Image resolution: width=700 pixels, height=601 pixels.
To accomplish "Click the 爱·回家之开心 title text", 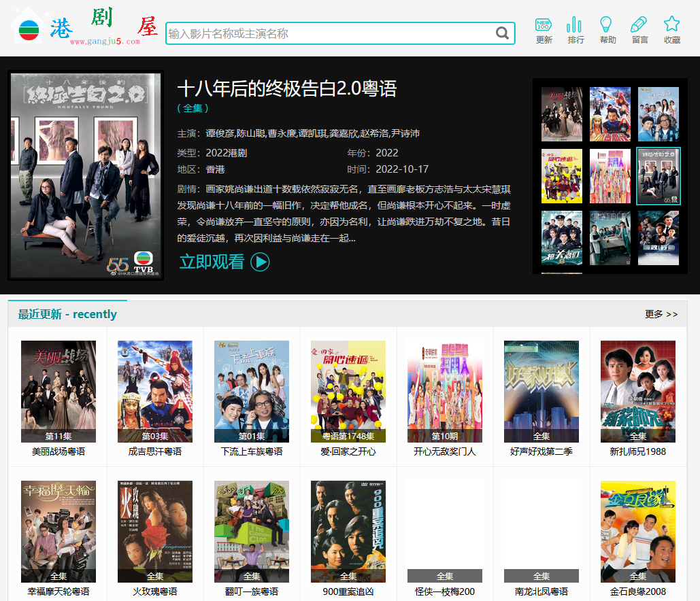I will click(348, 451).
